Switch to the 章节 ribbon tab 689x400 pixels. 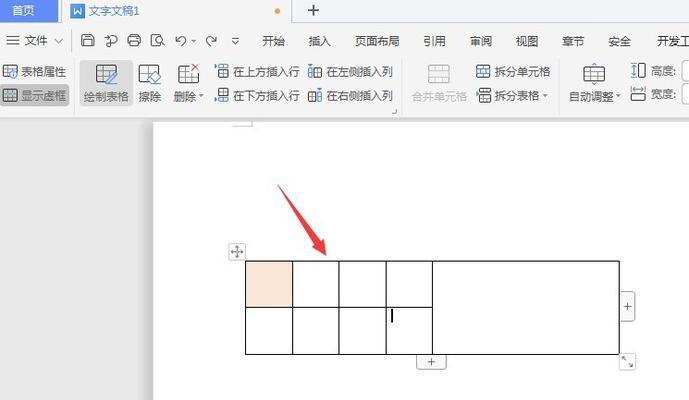(573, 41)
